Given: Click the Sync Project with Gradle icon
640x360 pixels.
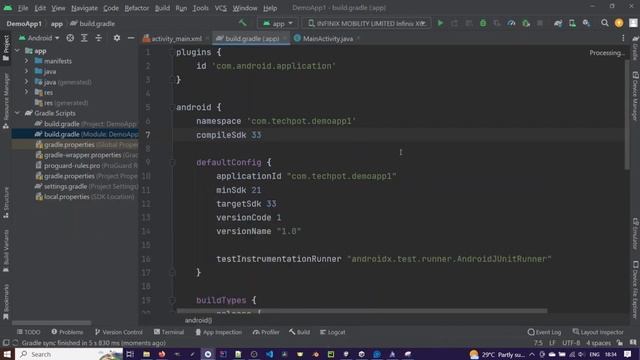Looking at the screenshot, I should pos(558,23).
